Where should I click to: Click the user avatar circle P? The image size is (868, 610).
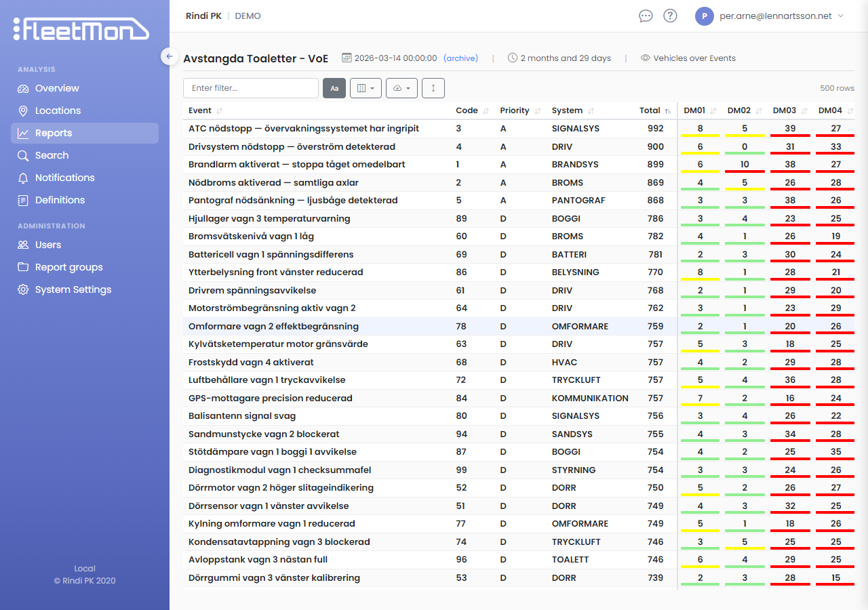[x=705, y=16]
